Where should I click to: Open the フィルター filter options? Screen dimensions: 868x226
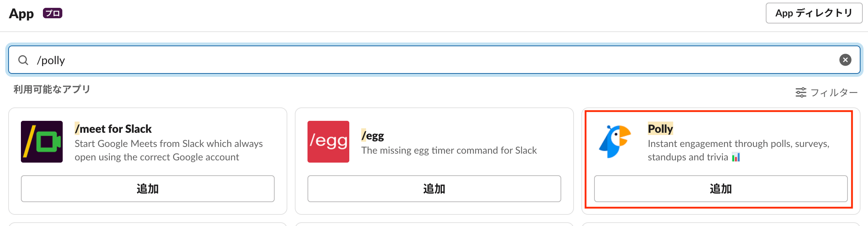pos(826,92)
